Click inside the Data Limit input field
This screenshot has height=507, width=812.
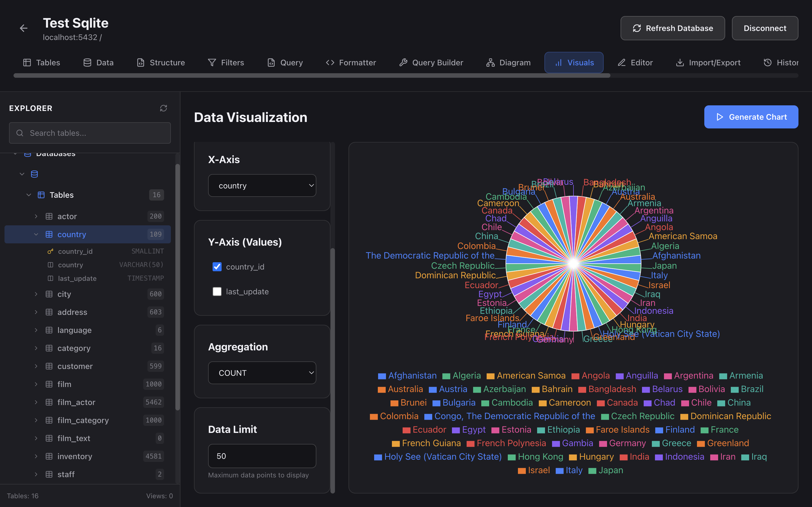pyautogui.click(x=262, y=456)
